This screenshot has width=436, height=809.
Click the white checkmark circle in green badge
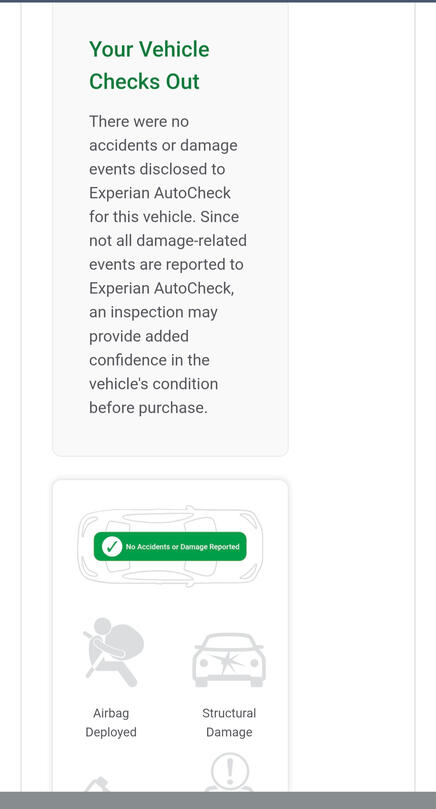click(112, 546)
